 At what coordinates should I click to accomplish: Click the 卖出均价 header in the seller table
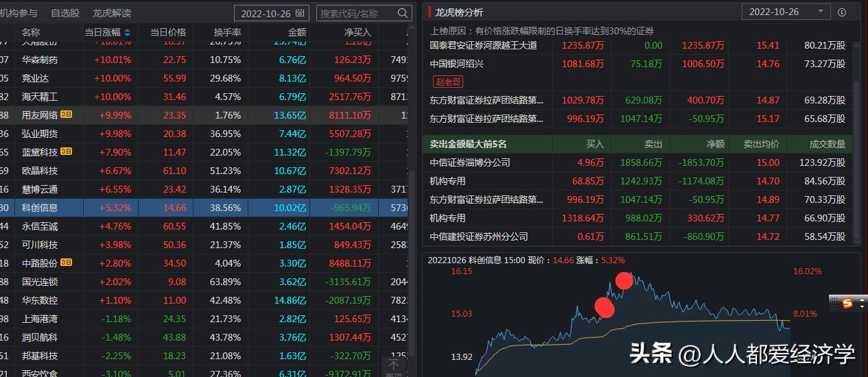pos(762,144)
